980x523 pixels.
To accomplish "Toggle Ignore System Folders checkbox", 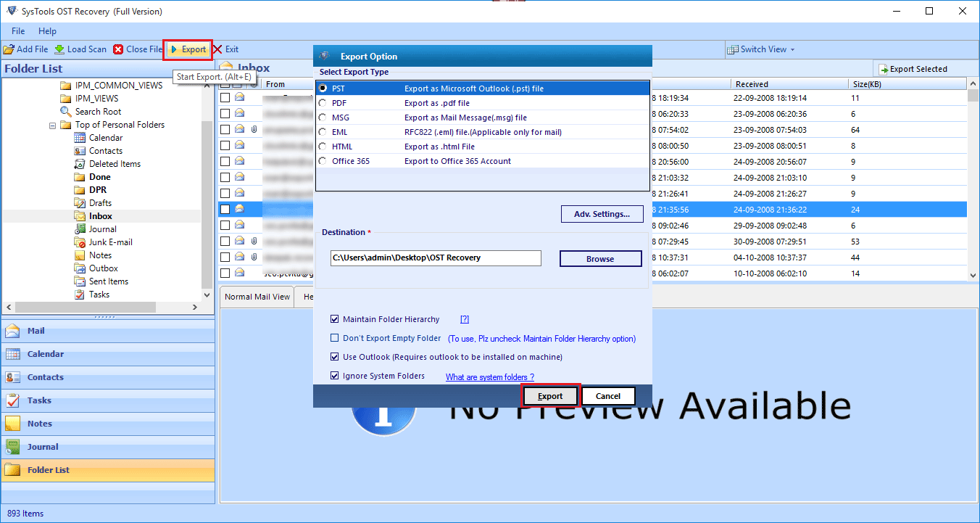I will (x=334, y=376).
